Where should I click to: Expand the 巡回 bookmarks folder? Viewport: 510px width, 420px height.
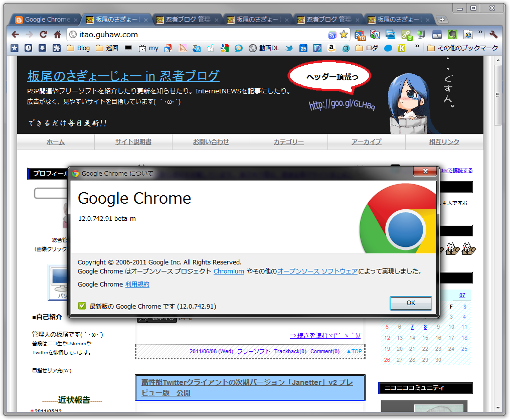click(x=107, y=48)
